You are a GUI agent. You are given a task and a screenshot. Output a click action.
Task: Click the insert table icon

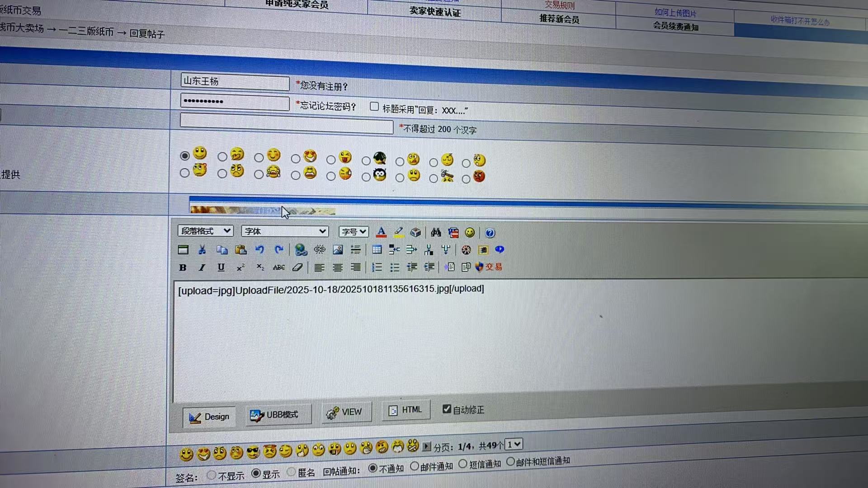pyautogui.click(x=377, y=250)
